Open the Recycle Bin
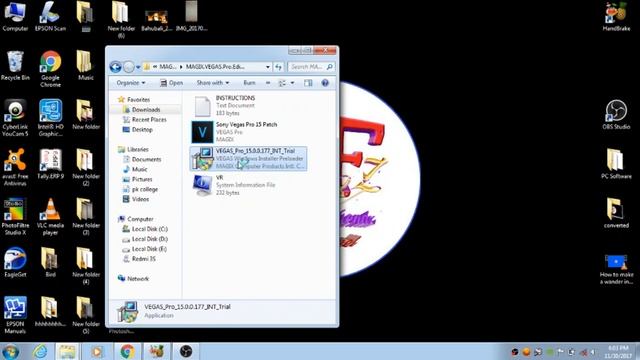 click(x=15, y=65)
